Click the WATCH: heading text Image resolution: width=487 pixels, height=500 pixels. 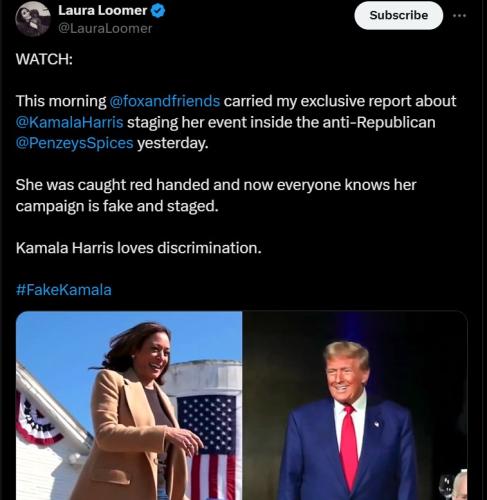click(44, 59)
